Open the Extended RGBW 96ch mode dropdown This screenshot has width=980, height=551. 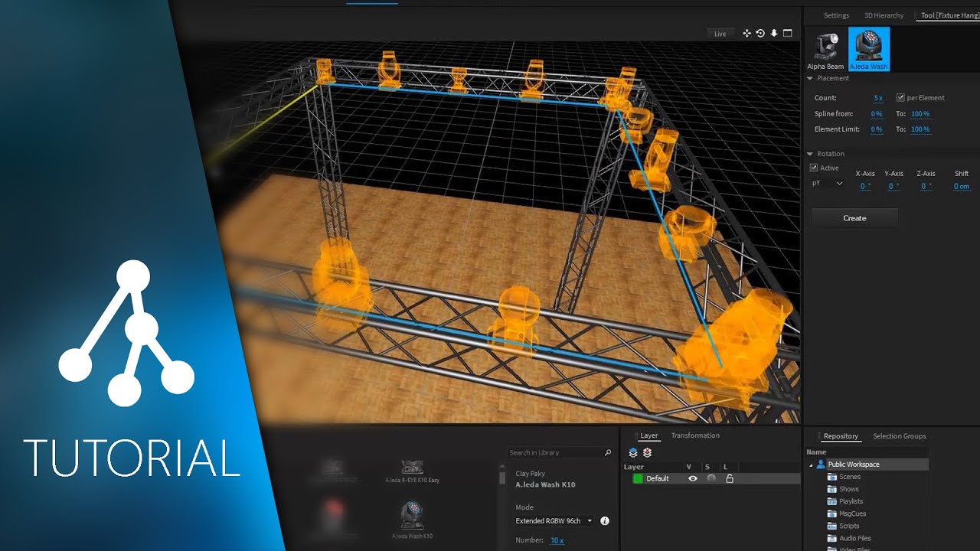tap(554, 521)
